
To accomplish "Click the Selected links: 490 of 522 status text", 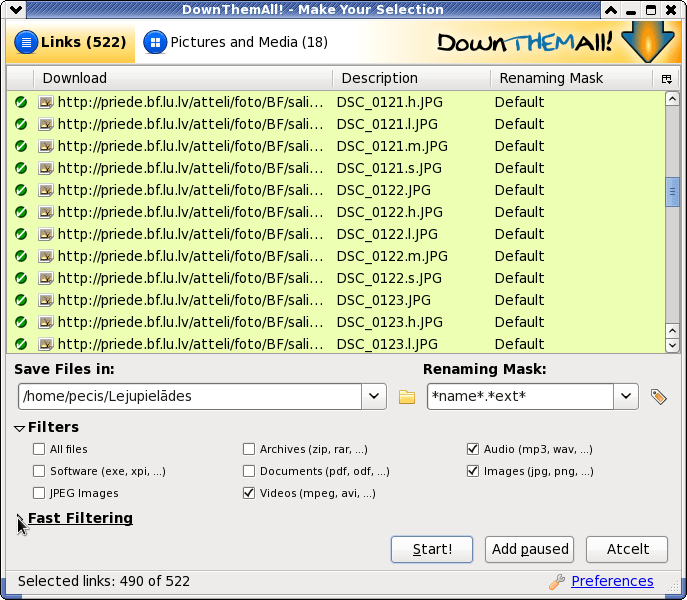I will (x=104, y=581).
